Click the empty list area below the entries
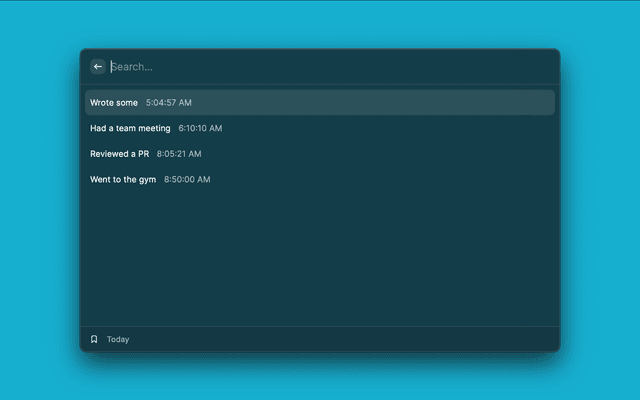This screenshot has width=640, height=400. click(320, 260)
